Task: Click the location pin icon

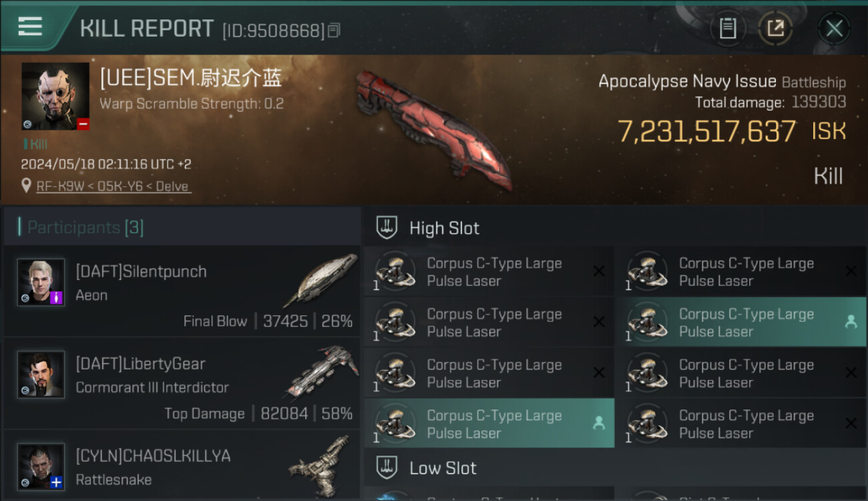Action: [26, 186]
